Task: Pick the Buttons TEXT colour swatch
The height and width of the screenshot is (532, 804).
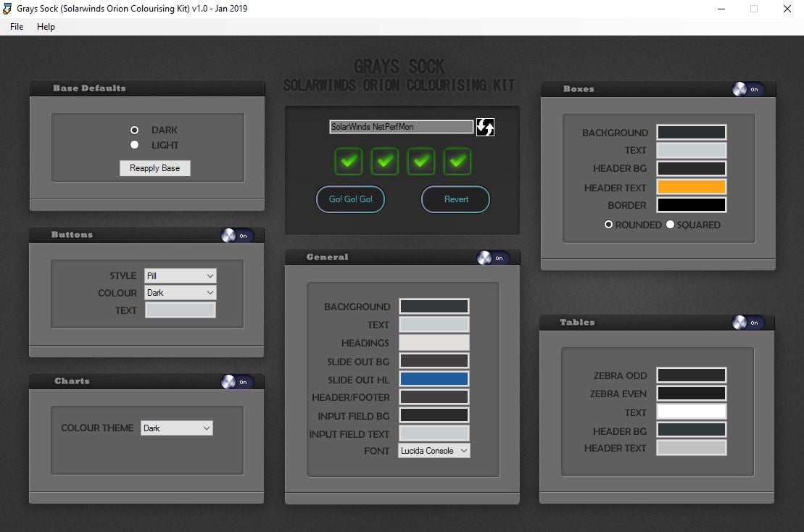Action: [181, 310]
